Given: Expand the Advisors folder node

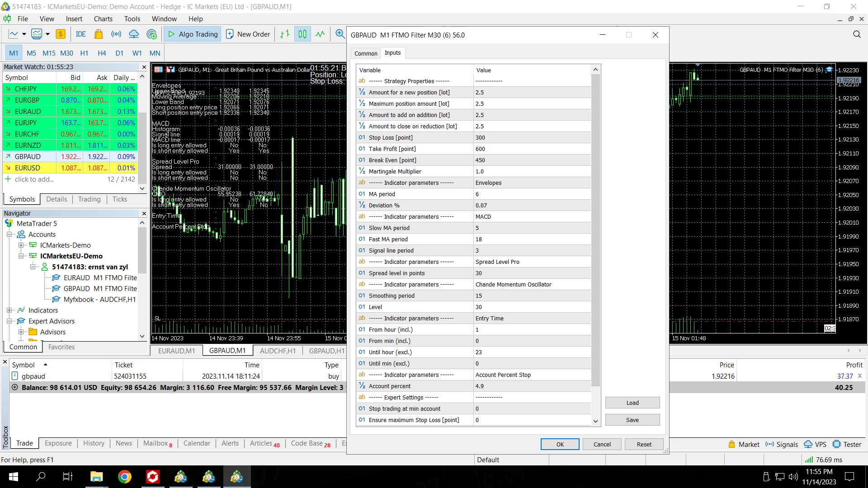Looking at the screenshot, I should [21, 332].
